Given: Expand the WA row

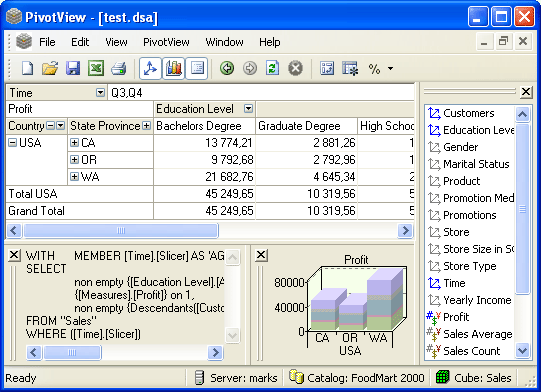Looking at the screenshot, I should [x=74, y=176].
